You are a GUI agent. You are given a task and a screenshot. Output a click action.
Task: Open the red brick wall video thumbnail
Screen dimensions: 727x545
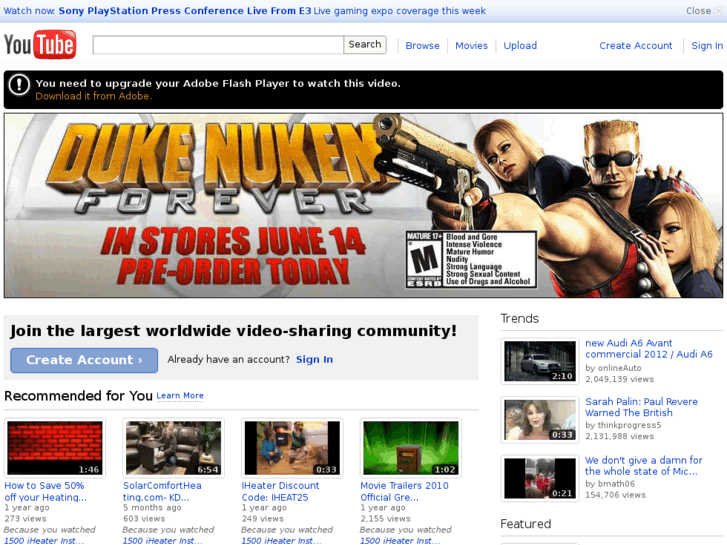point(55,448)
